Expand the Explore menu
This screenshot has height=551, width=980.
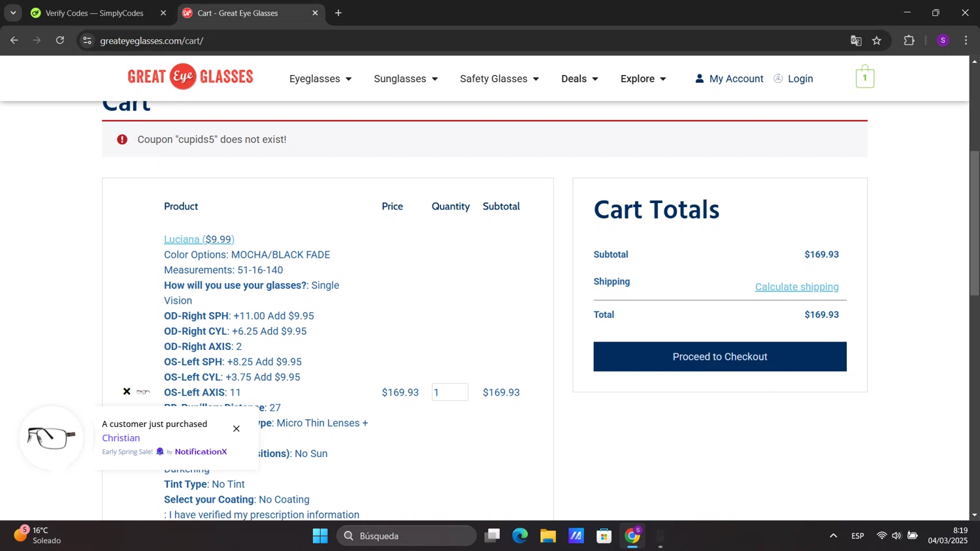pyautogui.click(x=643, y=79)
